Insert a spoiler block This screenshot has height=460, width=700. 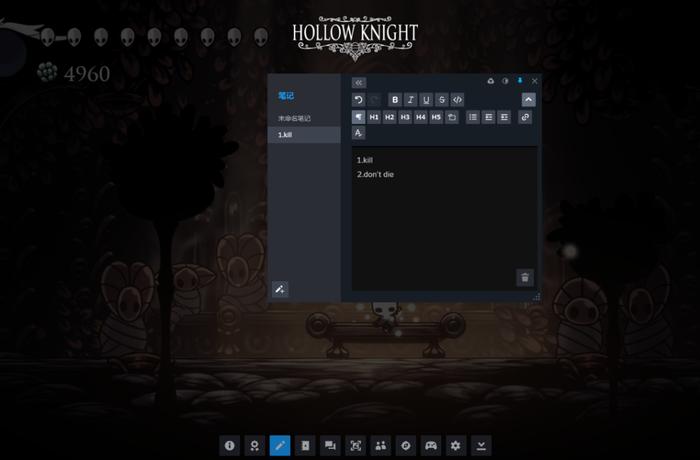(452, 117)
